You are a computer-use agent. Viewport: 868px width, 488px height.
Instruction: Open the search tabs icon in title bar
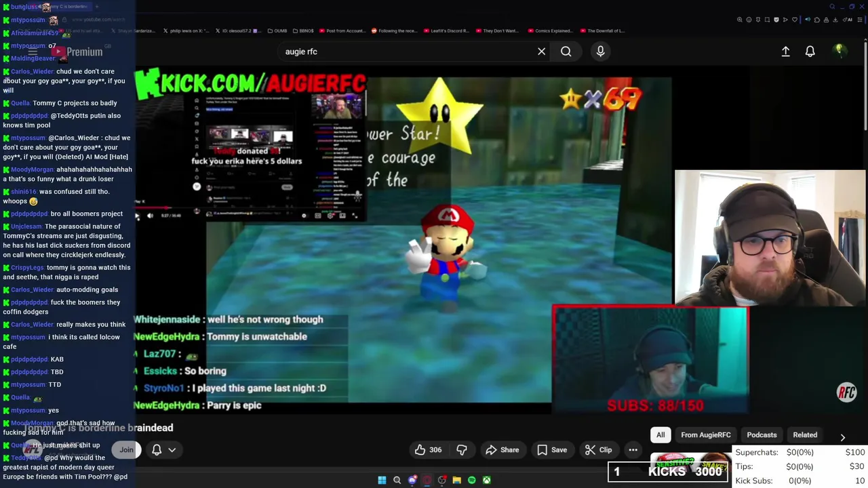pyautogui.click(x=832, y=7)
